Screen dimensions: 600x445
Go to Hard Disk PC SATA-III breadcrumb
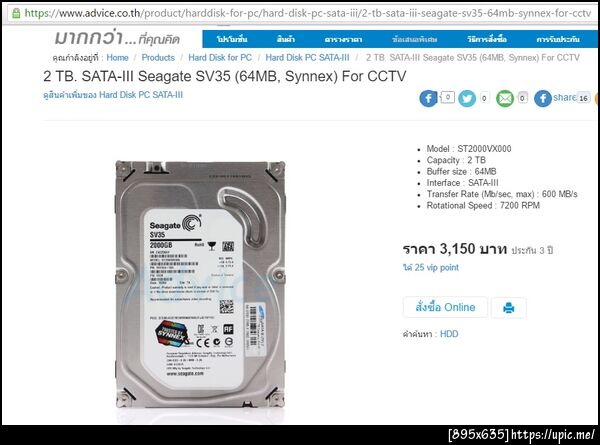point(307,58)
